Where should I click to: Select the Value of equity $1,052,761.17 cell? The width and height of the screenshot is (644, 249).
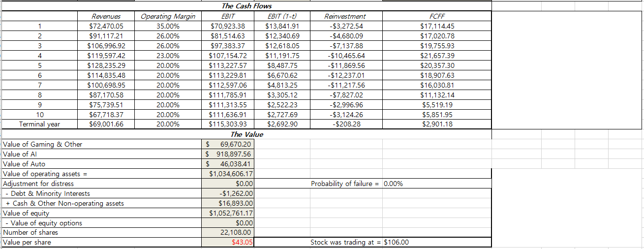228,213
